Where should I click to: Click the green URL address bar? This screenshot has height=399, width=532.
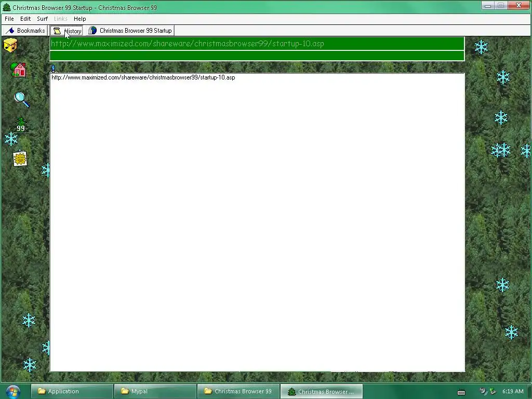(x=257, y=44)
